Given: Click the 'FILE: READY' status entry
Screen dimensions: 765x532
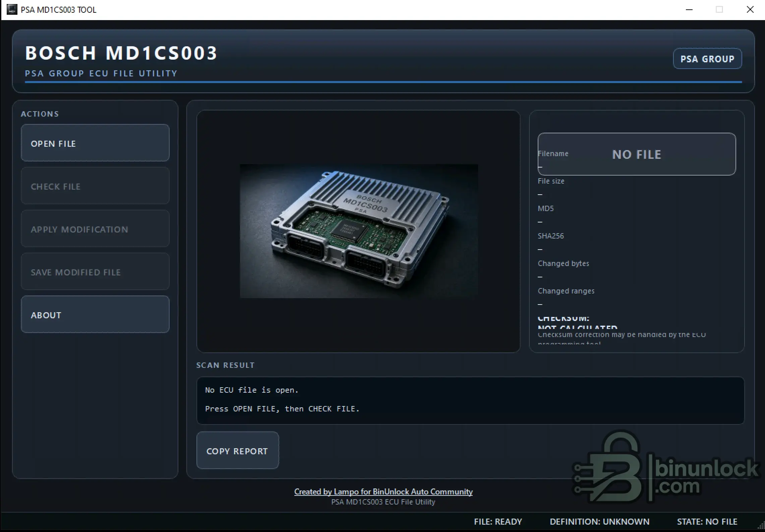Looking at the screenshot, I should click(x=498, y=522).
